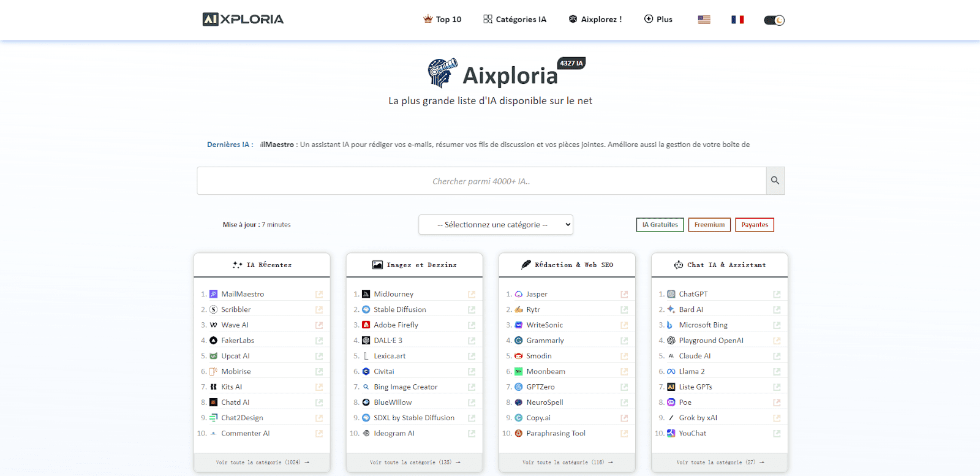Click the Chat IA & Assistant card header

click(720, 265)
